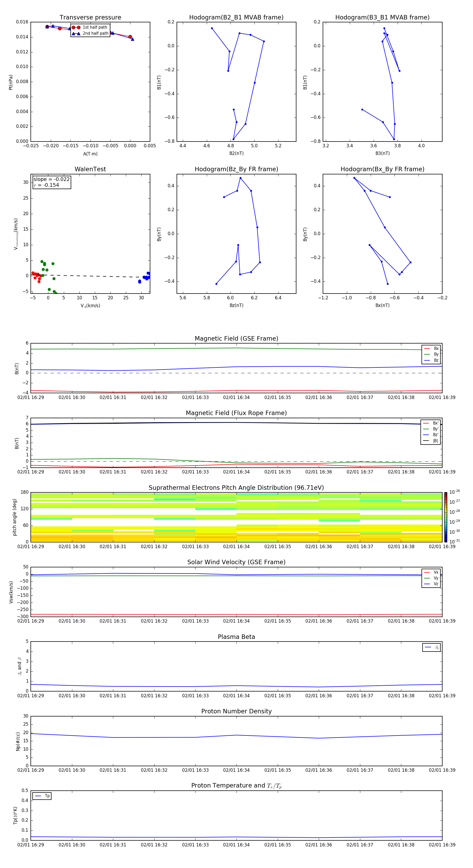Click the 'Hodogram(B3_B1 MVAB frame)' title
The width and height of the screenshot is (473, 868).
point(382,18)
